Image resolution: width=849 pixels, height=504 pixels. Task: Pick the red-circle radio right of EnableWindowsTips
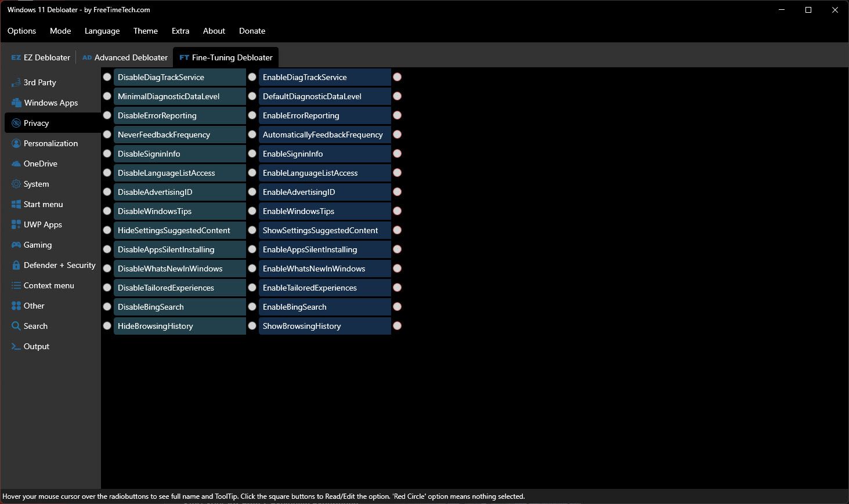[398, 211]
